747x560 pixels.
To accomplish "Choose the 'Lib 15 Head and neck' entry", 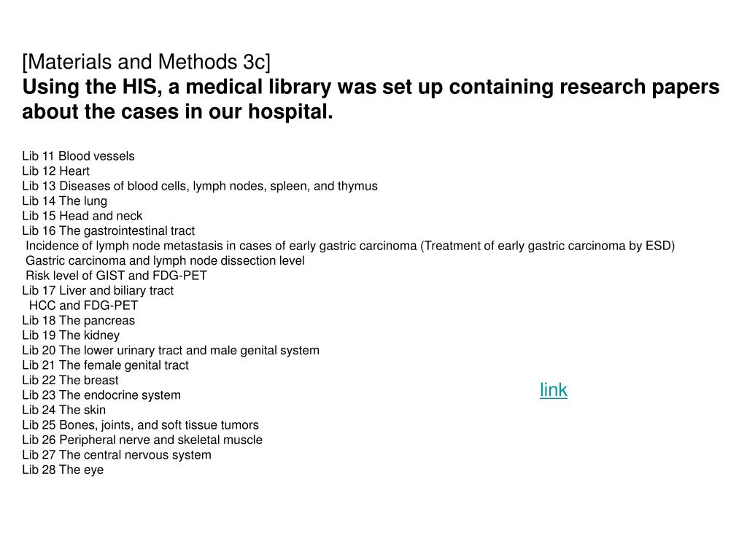I will [82, 216].
